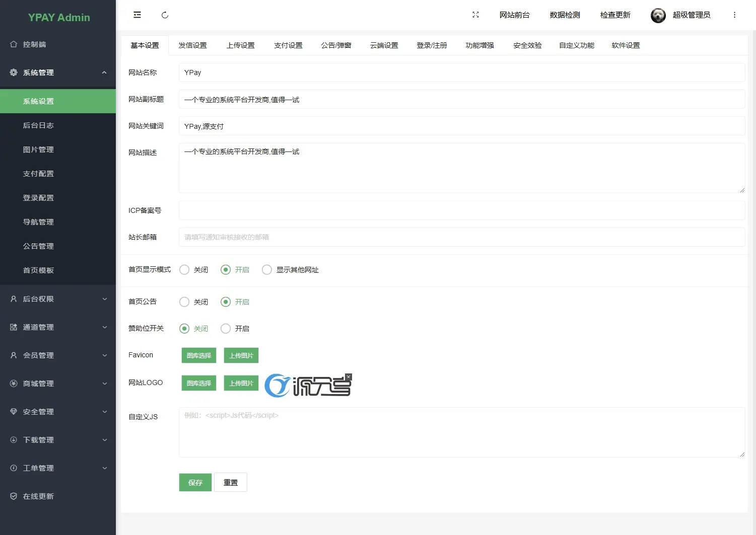
Task: Click the ICP备案号 input field
Action: pos(461,210)
